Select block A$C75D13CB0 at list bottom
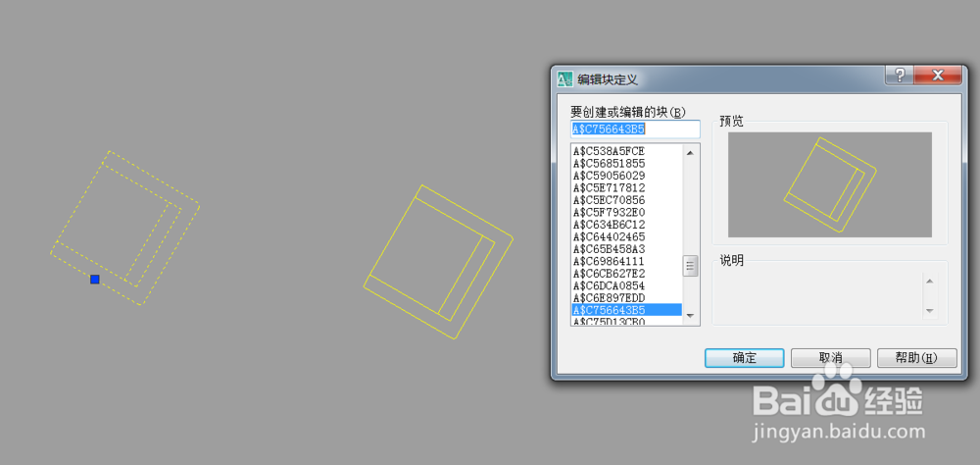The width and height of the screenshot is (980, 465). coord(609,321)
